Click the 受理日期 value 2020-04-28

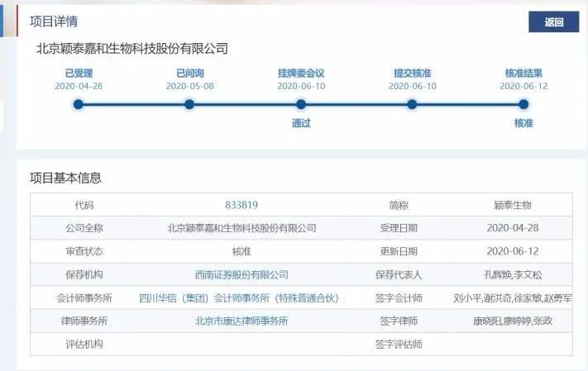[x=513, y=228]
